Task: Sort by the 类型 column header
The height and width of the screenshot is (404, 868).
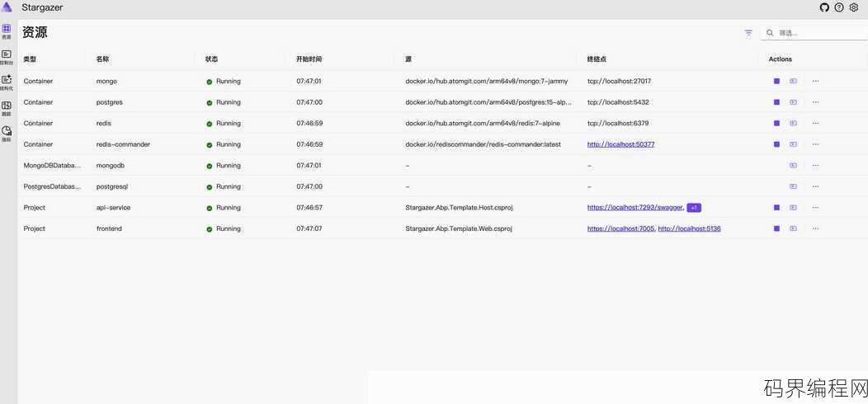Action: (30, 59)
